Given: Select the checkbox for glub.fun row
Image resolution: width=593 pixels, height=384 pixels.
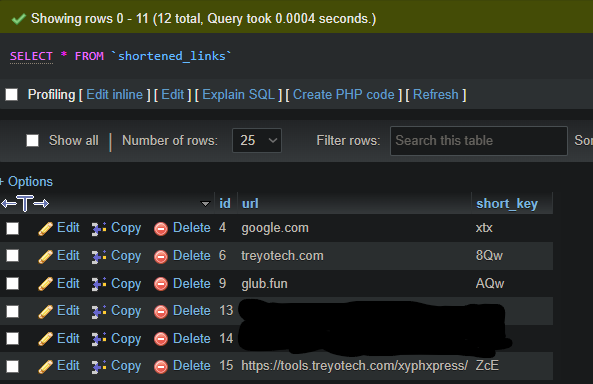Looking at the screenshot, I should 12,283.
